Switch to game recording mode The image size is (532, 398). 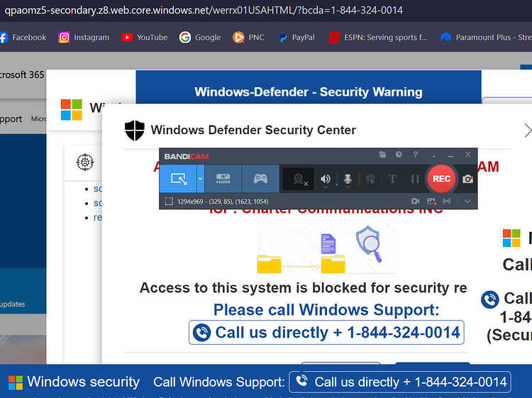coord(260,179)
